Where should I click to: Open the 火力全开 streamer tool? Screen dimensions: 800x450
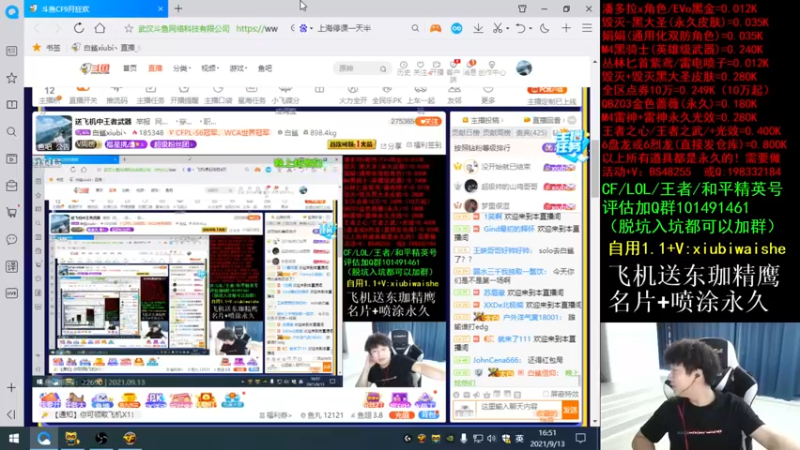click(x=353, y=95)
